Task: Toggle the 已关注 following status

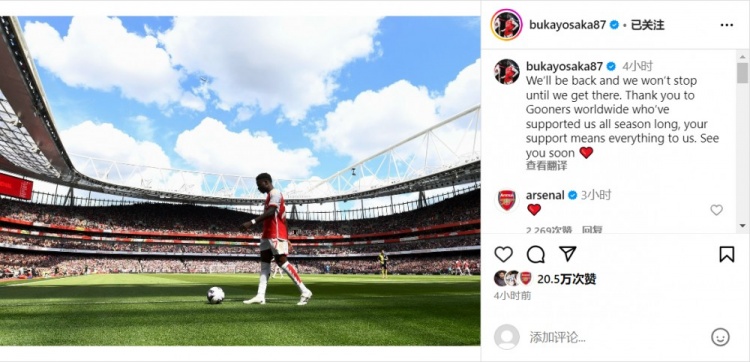Action: click(x=648, y=25)
